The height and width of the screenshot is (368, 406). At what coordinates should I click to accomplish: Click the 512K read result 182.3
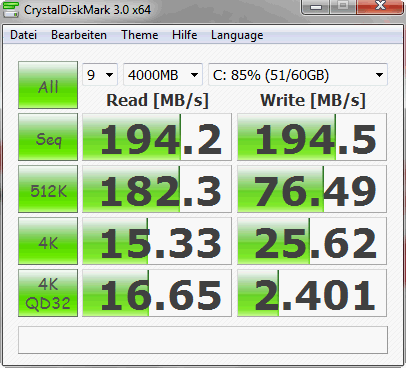pos(157,189)
